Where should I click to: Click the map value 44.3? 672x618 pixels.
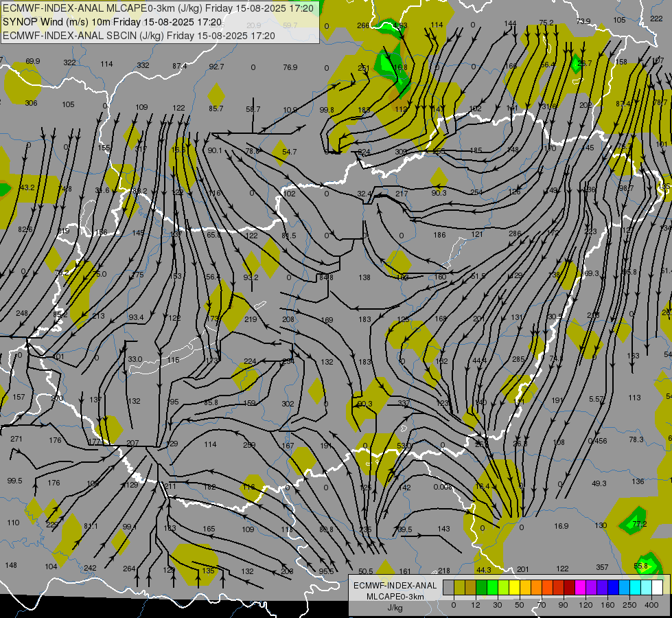tap(483, 570)
